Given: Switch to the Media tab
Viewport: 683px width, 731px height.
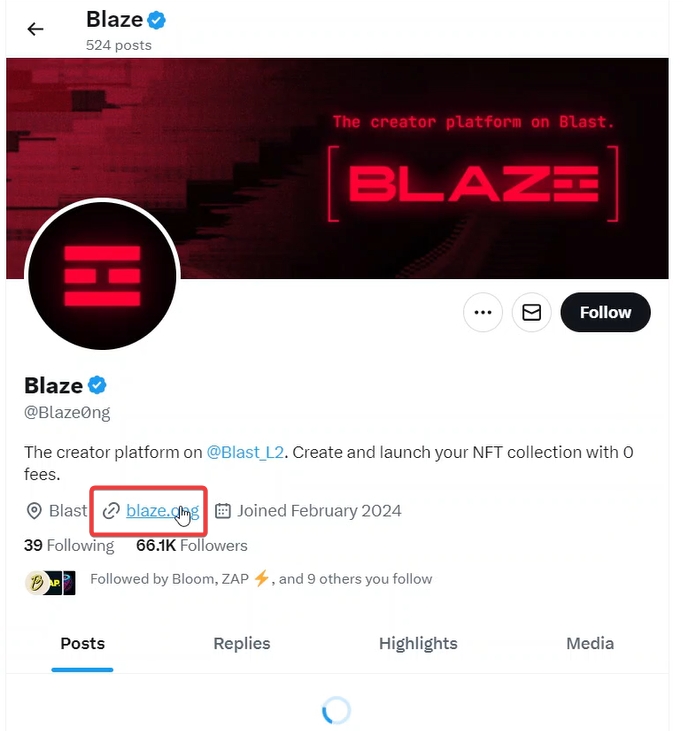Looking at the screenshot, I should tap(590, 643).
